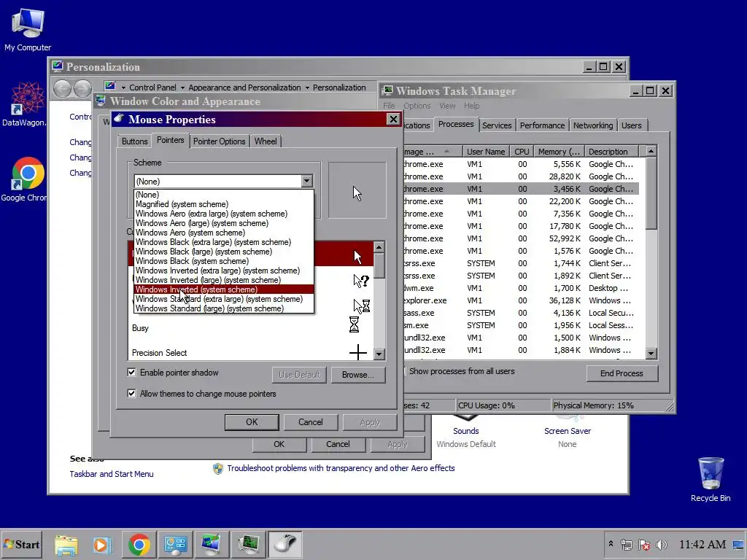This screenshot has height=560, width=747.
Task: Click the Start button
Action: tap(21, 544)
